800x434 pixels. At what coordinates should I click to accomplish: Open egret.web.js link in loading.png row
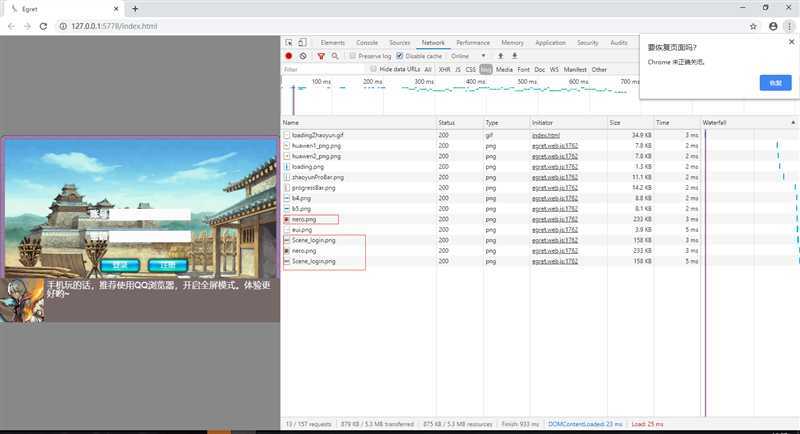pos(555,167)
